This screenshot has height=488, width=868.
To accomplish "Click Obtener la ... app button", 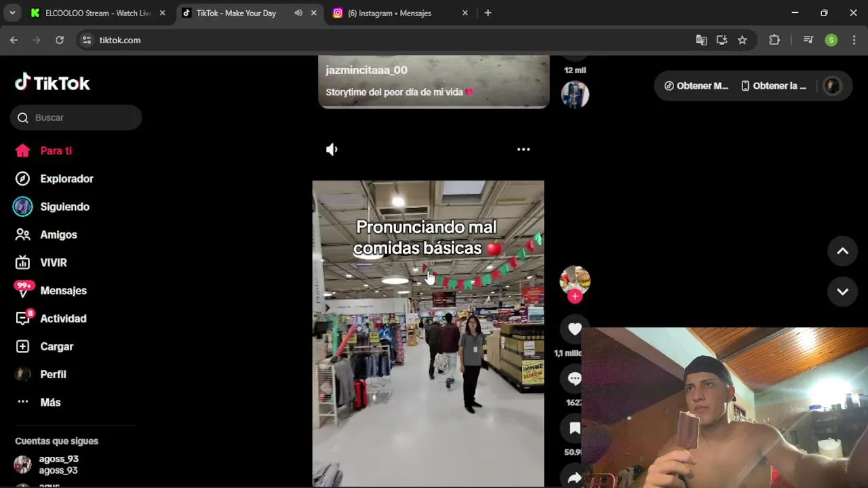I will click(774, 86).
